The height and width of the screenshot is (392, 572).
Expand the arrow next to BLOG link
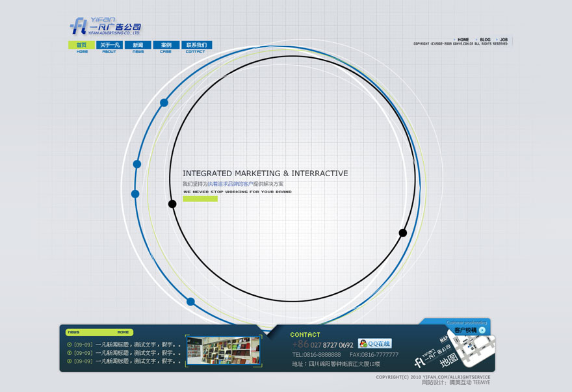[x=476, y=40]
